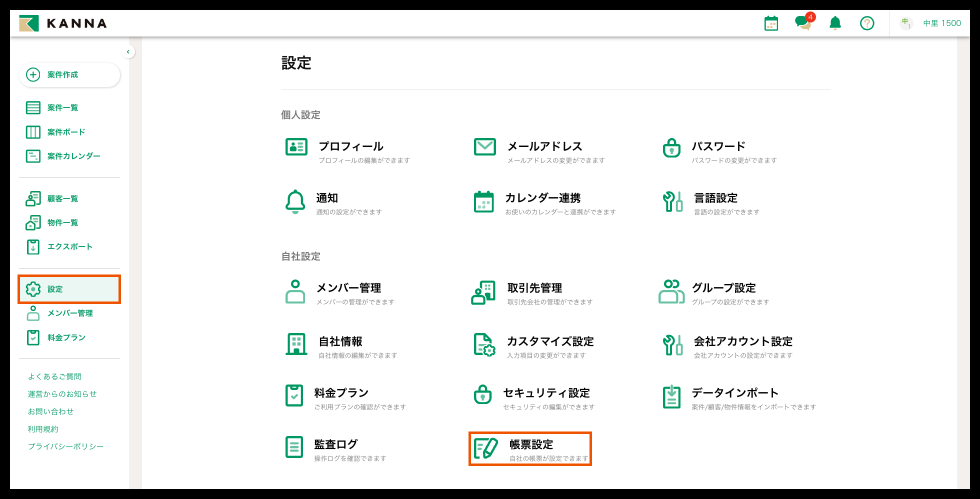Open the プライバシーポリシー link
Image resolution: width=980 pixels, height=499 pixels.
[65, 446]
